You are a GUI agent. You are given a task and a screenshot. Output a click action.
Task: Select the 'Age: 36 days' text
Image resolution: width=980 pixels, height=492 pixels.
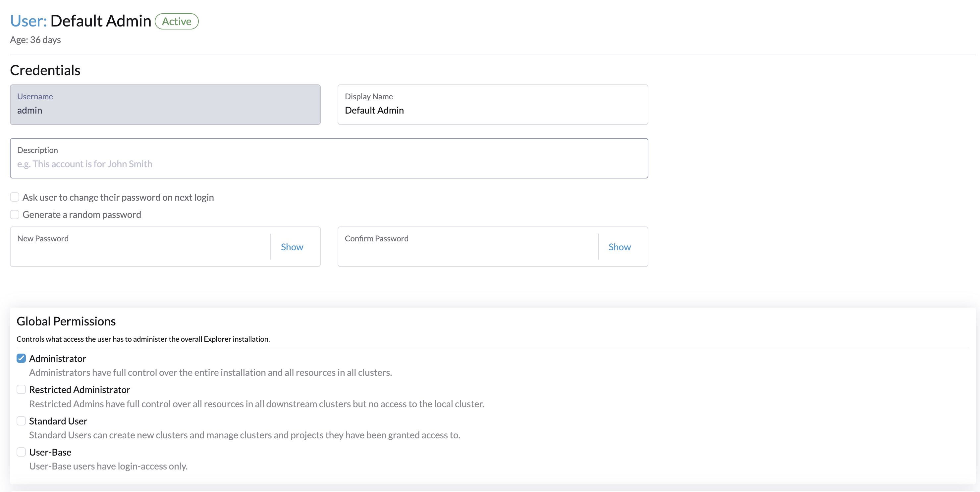pos(35,40)
